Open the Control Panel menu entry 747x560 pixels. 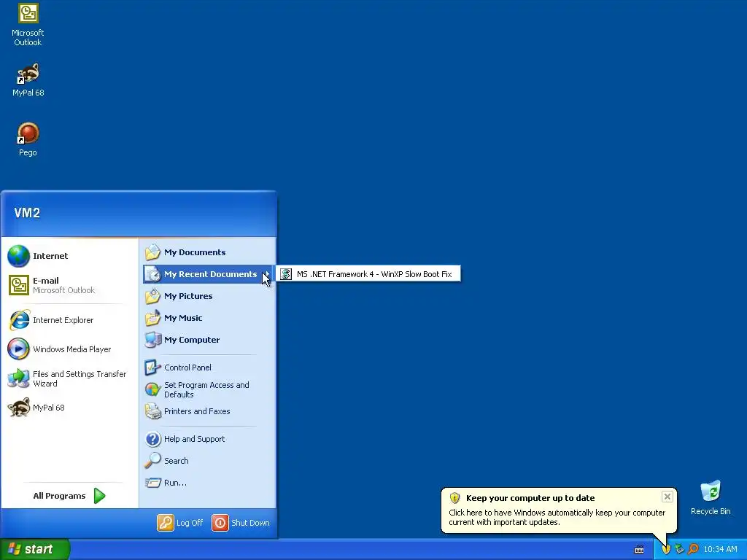208,367
